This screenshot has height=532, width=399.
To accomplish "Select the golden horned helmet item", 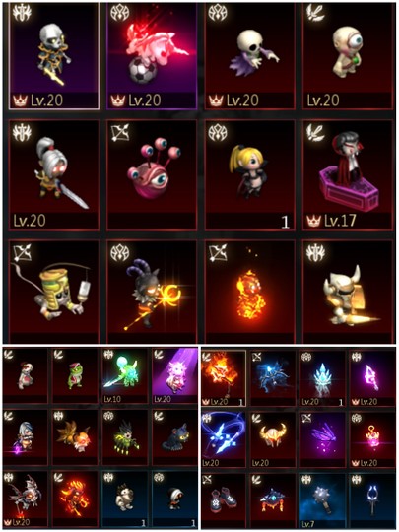I will (273, 440).
